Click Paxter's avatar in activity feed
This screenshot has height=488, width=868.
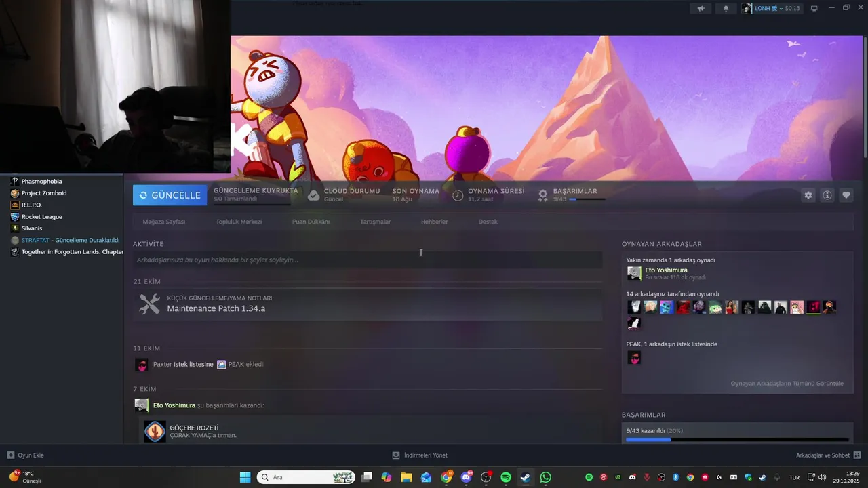[141, 365]
